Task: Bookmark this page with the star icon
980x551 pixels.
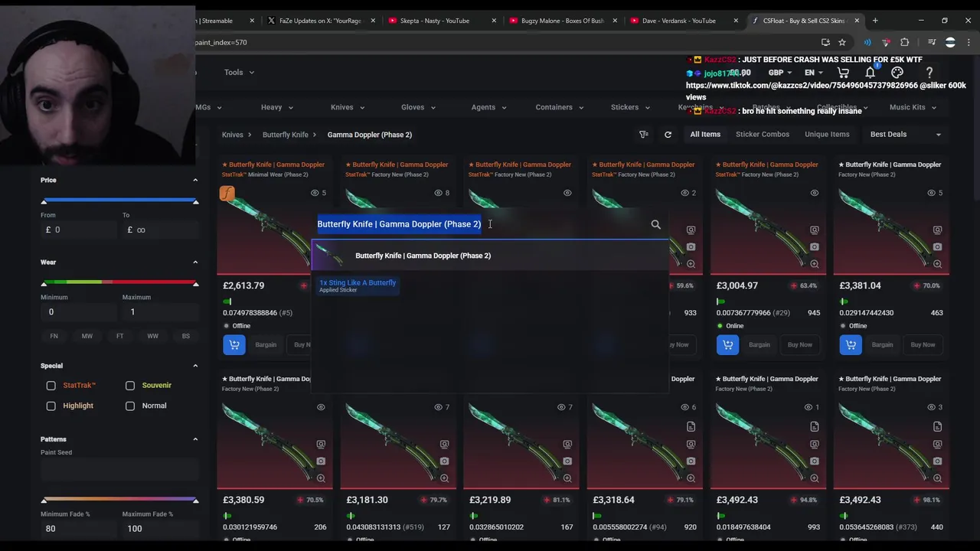Action: 842,42
